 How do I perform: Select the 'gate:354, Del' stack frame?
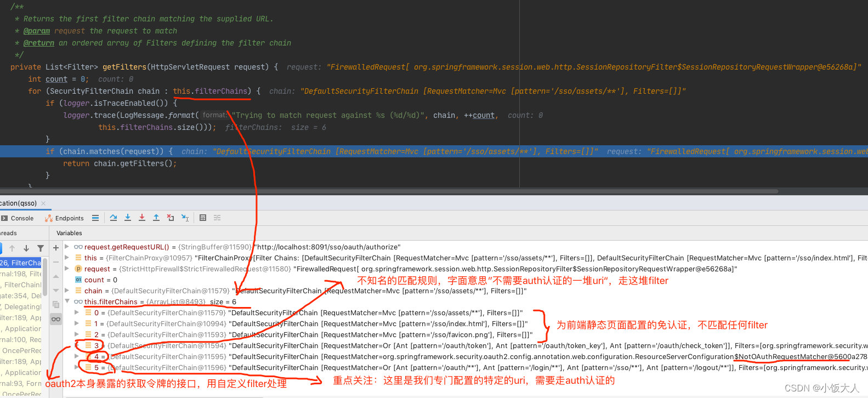[x=21, y=296]
